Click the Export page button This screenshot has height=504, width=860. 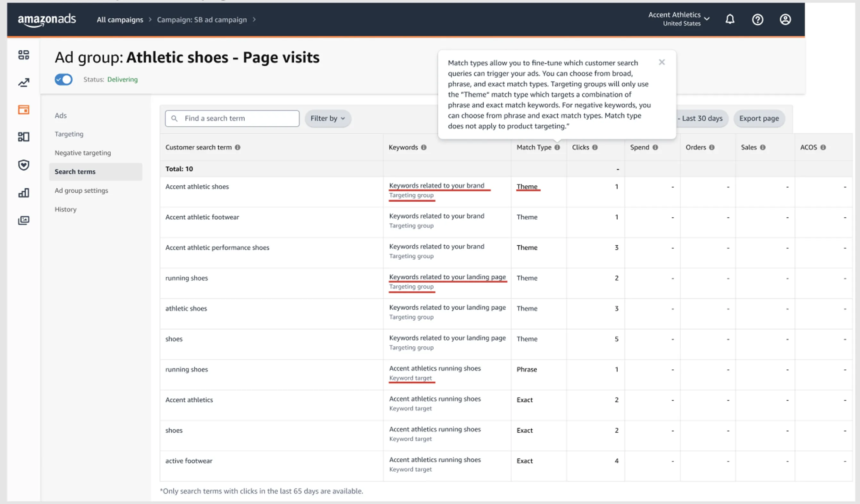coord(759,118)
